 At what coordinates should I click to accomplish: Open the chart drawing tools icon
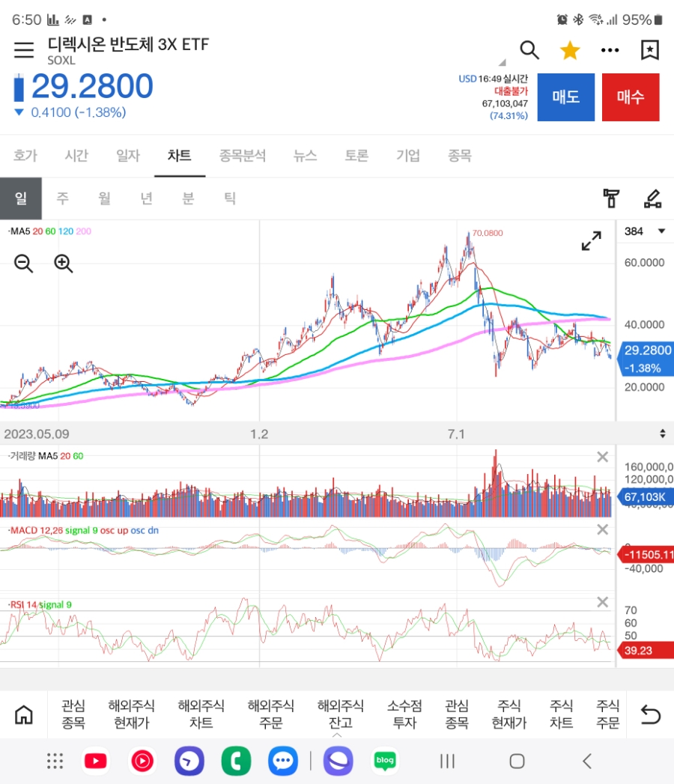pos(652,198)
